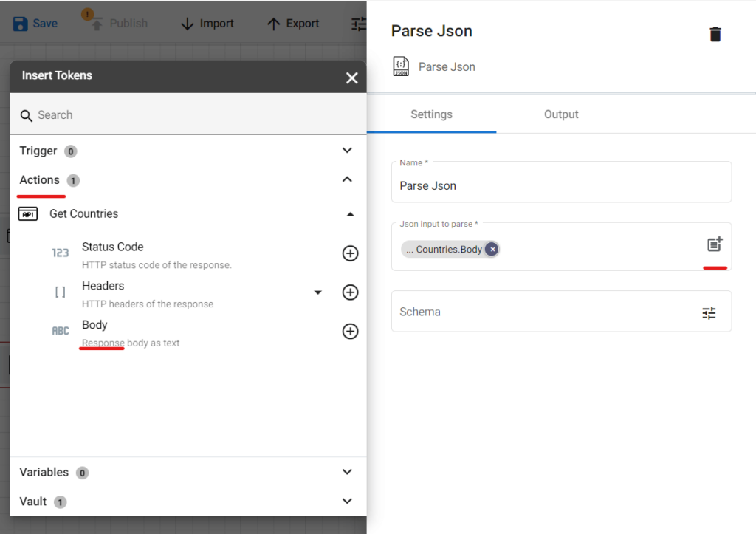756x534 pixels.
Task: Select the Settings tab
Action: click(431, 114)
